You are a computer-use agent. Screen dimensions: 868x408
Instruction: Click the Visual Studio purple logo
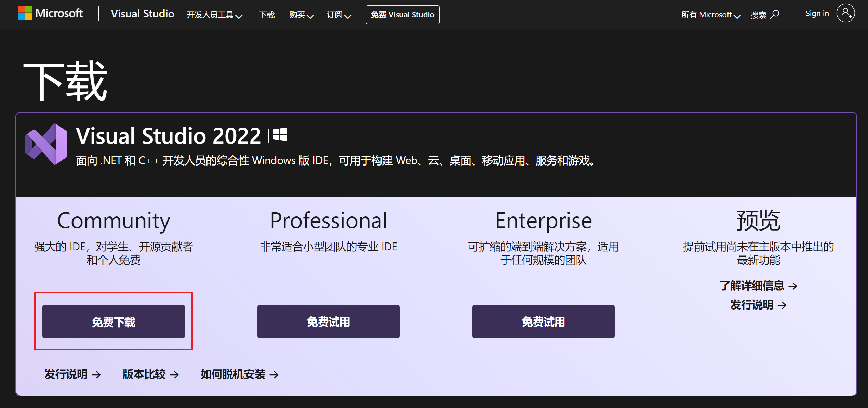pos(46,144)
